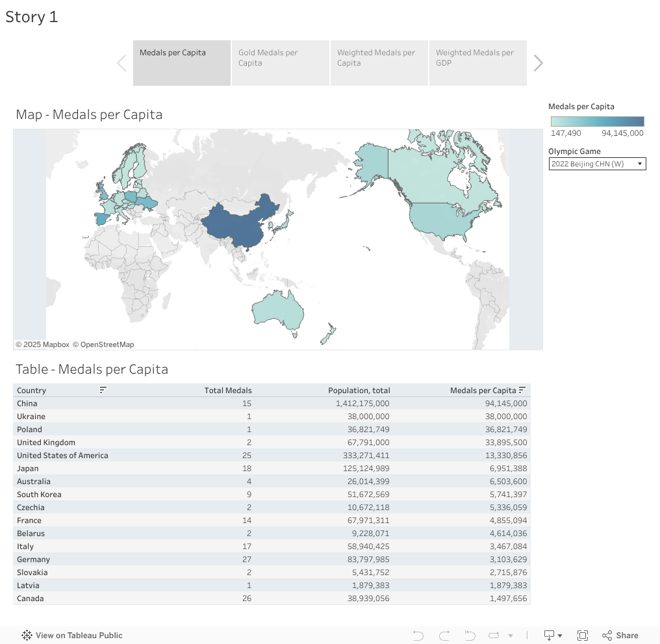Go to next story point arrow
The width and height of the screenshot is (660, 644).
538,63
